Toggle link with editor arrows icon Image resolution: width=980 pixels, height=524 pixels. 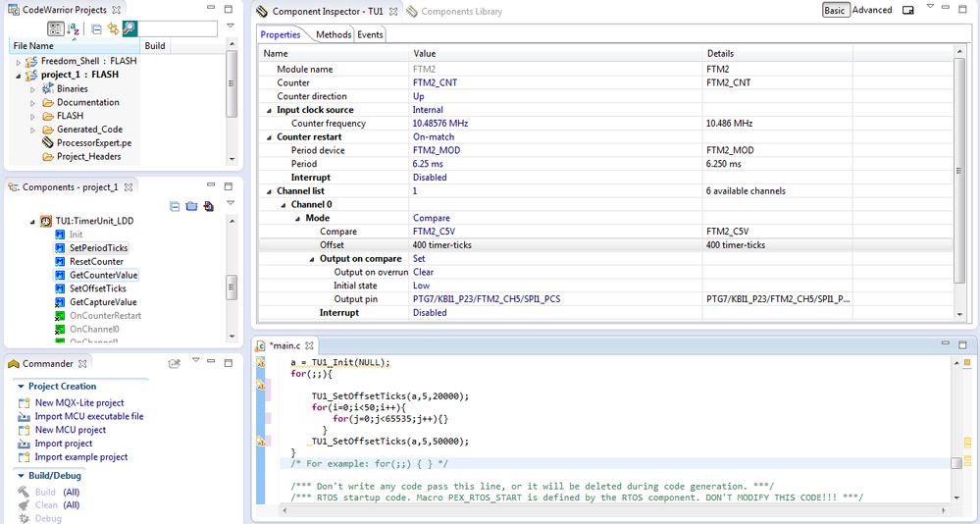coord(113,28)
